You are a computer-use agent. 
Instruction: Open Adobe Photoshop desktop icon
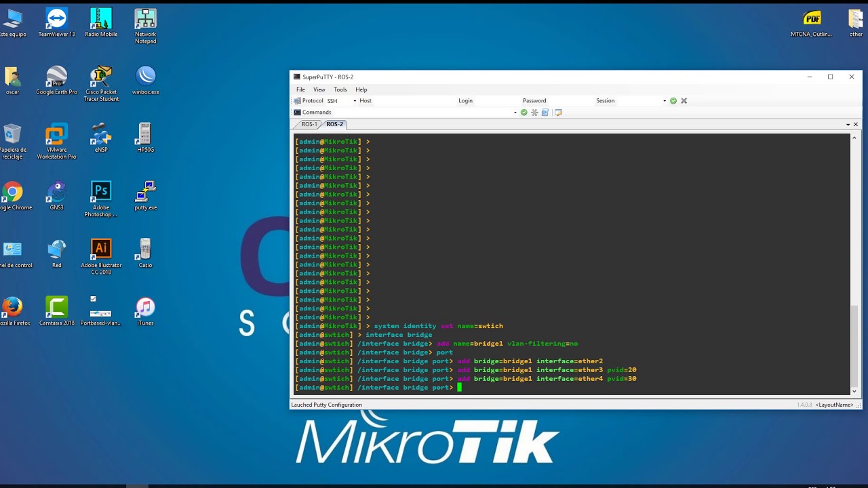[101, 199]
